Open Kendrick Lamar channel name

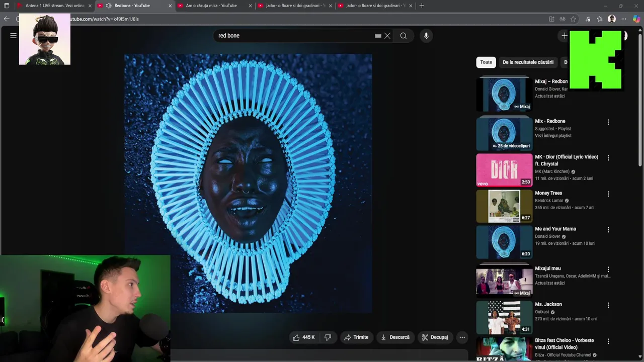(549, 201)
